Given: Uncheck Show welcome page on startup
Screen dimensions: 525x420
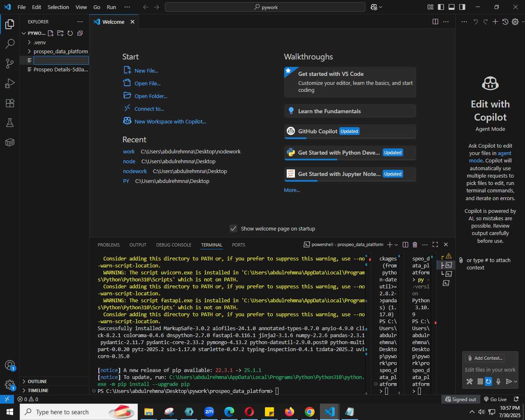Looking at the screenshot, I should click(233, 228).
